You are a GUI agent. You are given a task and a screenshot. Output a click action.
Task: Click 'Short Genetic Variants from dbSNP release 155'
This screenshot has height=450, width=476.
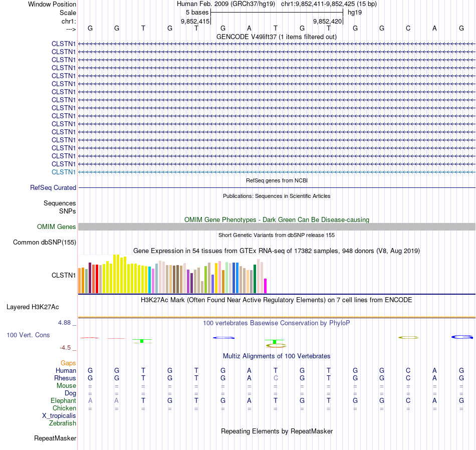click(277, 235)
